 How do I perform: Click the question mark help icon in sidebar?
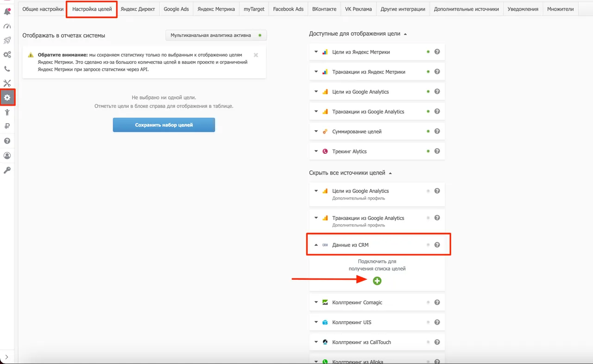pos(7,141)
